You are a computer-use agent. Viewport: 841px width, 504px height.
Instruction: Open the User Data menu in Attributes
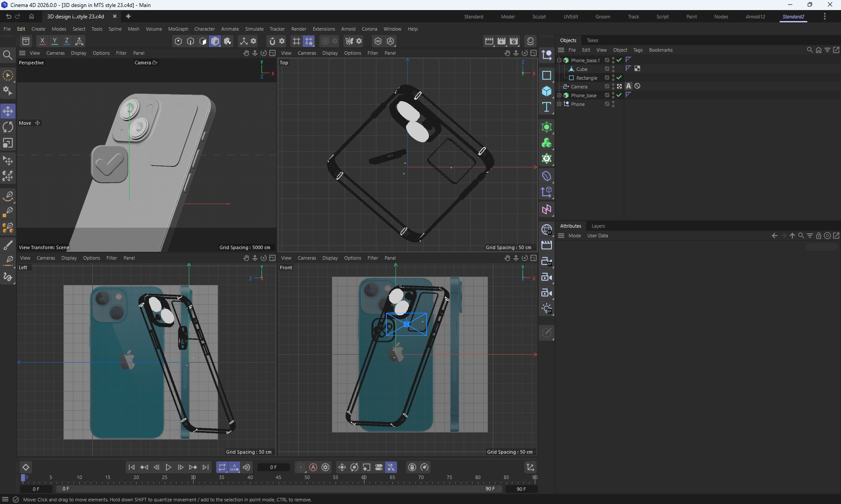[x=597, y=236]
